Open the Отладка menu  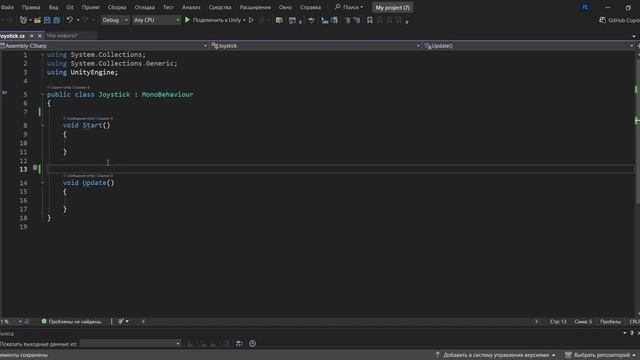[145, 7]
